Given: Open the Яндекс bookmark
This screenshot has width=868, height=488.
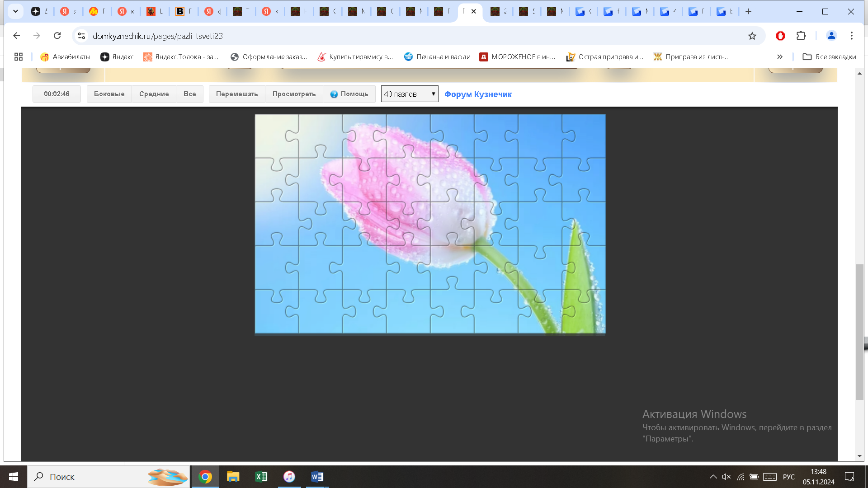Looking at the screenshot, I should point(117,56).
